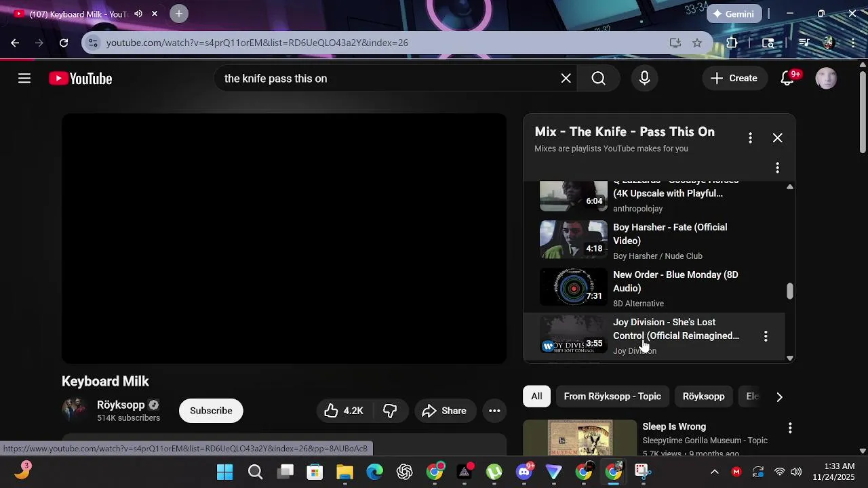This screenshot has height=488, width=868.
Task: Open the ChatGPT taskbar app
Action: tap(405, 472)
